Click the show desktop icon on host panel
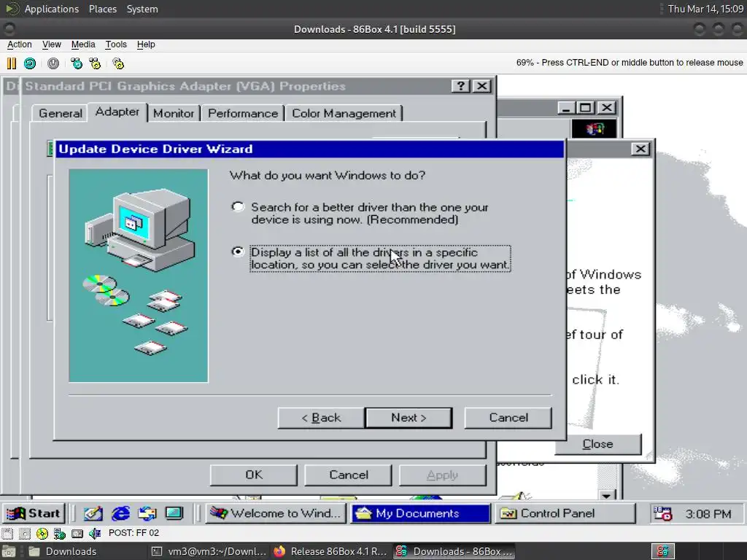Image resolution: width=747 pixels, height=560 pixels. click(9, 551)
